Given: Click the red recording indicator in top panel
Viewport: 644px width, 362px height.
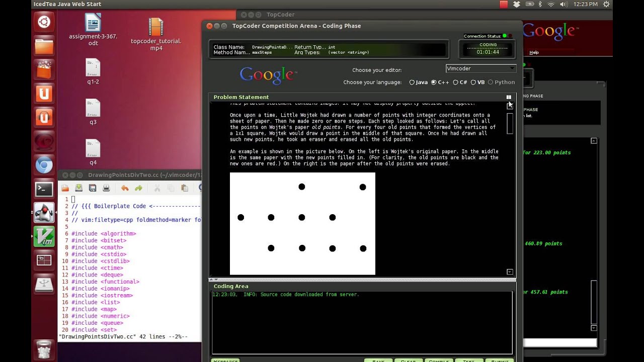Looking at the screenshot, I should (504, 4).
